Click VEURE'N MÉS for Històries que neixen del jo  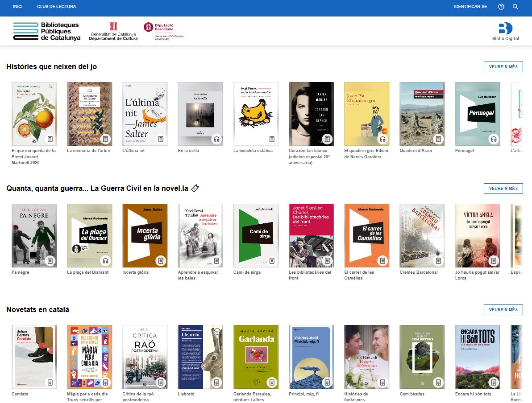tap(503, 67)
